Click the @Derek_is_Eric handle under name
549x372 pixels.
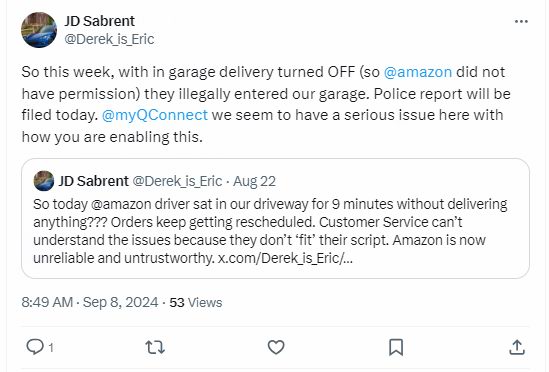pos(109,39)
